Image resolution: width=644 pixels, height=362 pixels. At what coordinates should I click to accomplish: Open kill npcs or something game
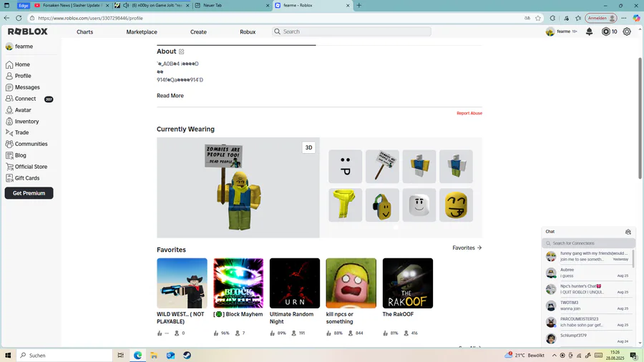pos(351,283)
